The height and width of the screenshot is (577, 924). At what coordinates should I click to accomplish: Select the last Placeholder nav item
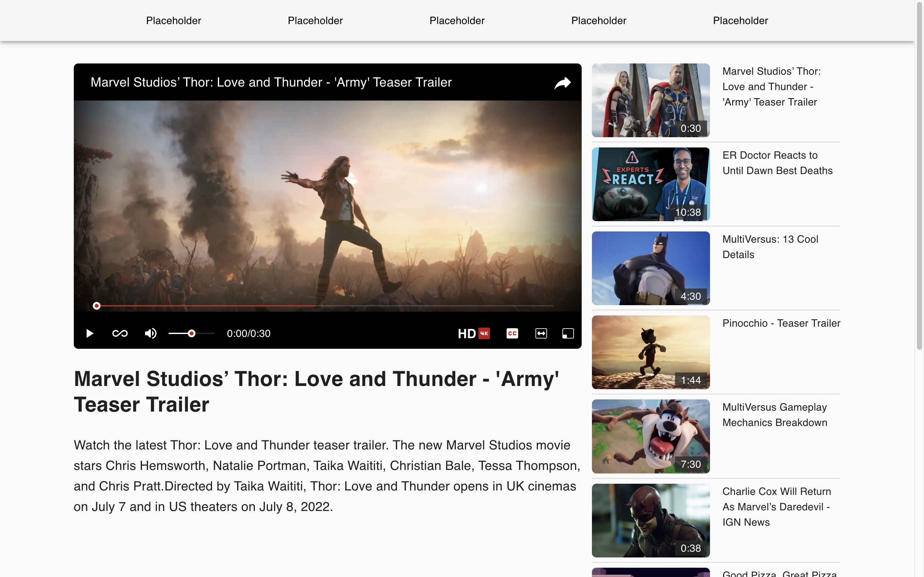(x=740, y=21)
